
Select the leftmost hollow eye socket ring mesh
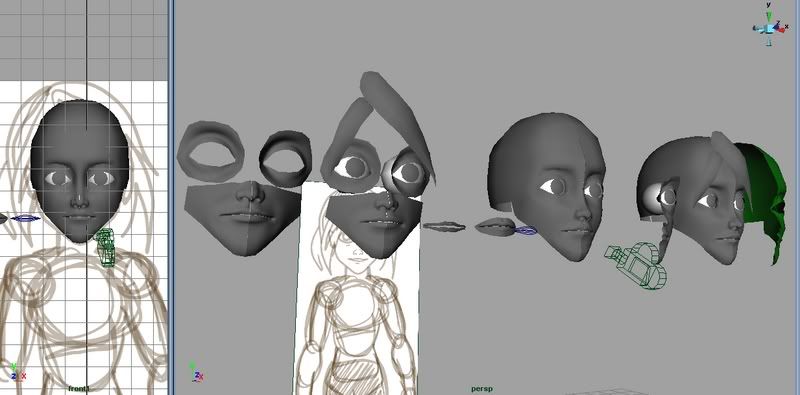click(x=211, y=152)
